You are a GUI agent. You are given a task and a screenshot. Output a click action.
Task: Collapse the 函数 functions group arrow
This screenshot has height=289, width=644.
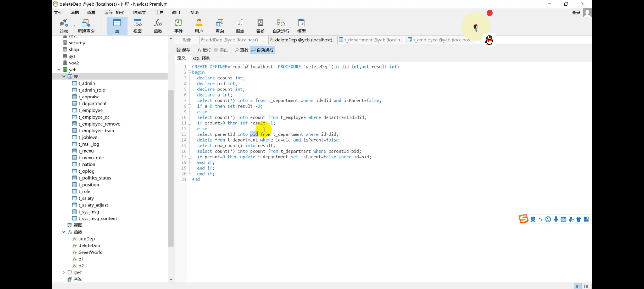click(64, 232)
